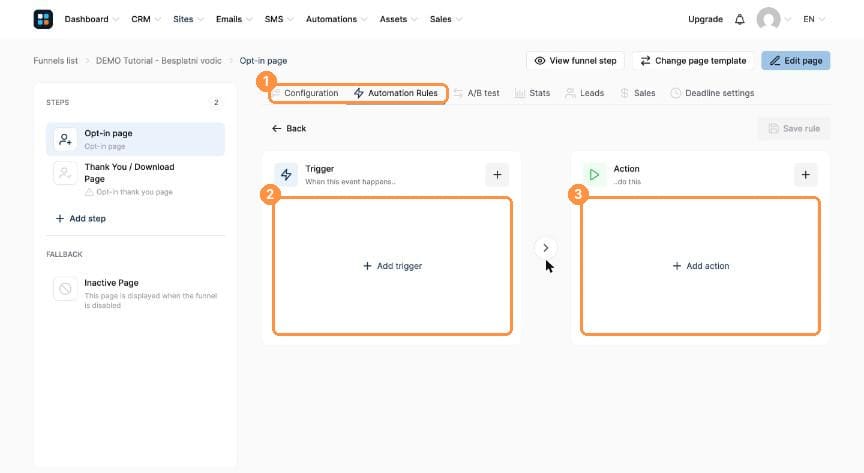Expand the Sites dropdown
Image resolution: width=864 pixels, height=473 pixels.
tap(188, 19)
